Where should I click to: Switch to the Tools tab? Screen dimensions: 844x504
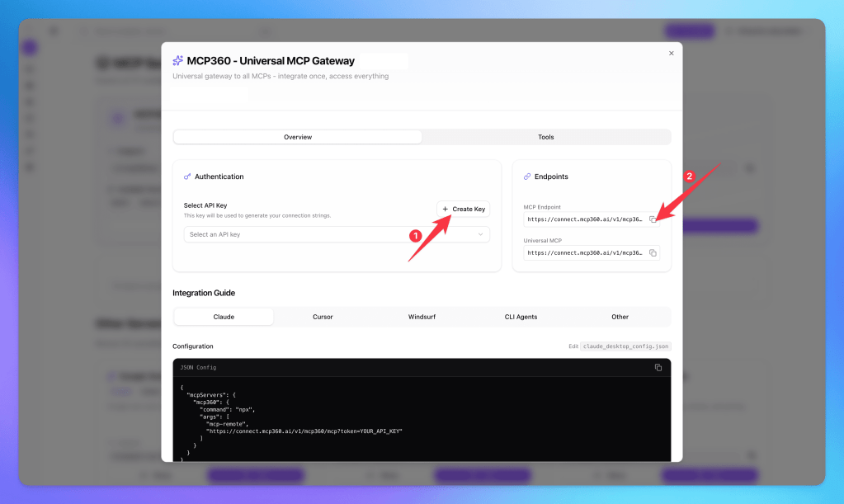[546, 137]
